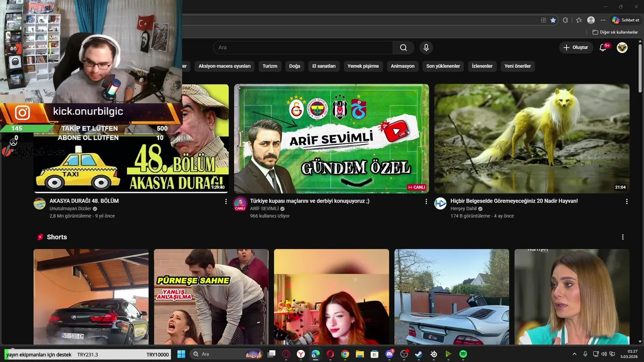Image resolution: width=644 pixels, height=362 pixels.
Task: Click the Arif Sevimli CANLI channel avatar
Action: [x=240, y=204]
